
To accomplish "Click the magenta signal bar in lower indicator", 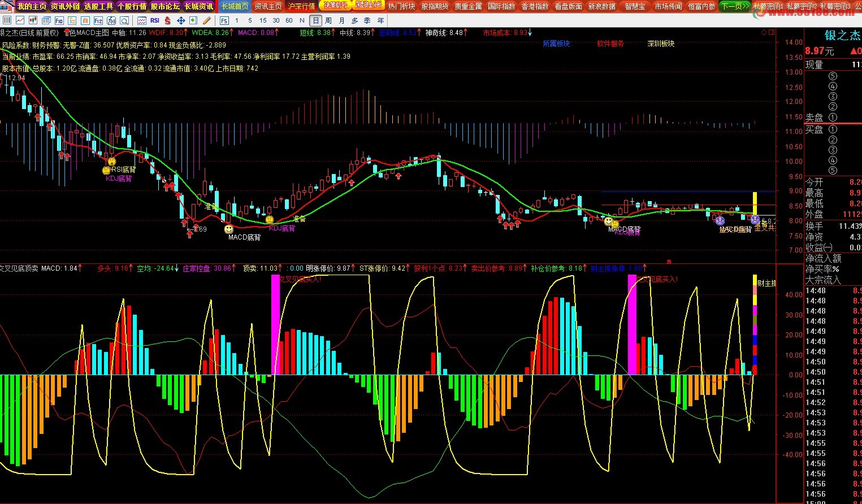I will [x=275, y=325].
